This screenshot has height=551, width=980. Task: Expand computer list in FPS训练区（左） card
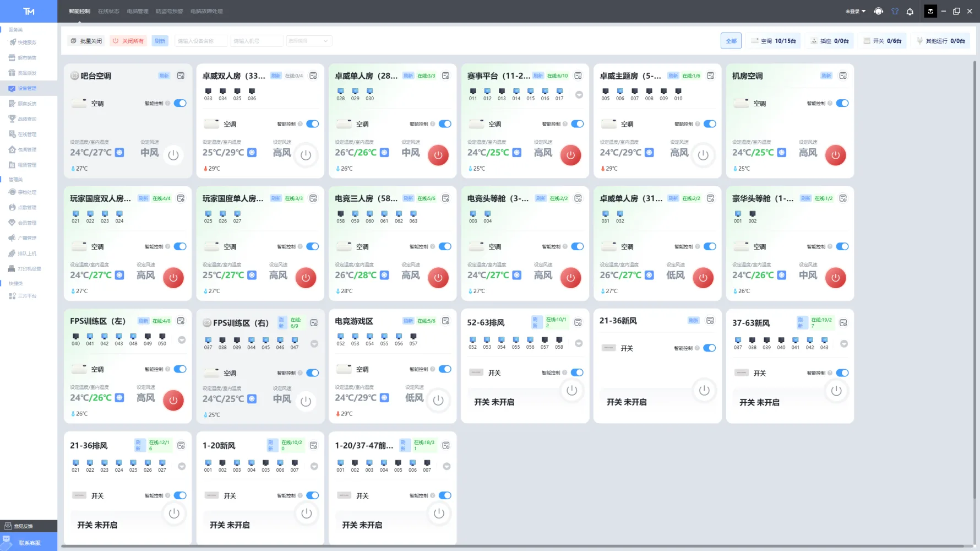(182, 340)
